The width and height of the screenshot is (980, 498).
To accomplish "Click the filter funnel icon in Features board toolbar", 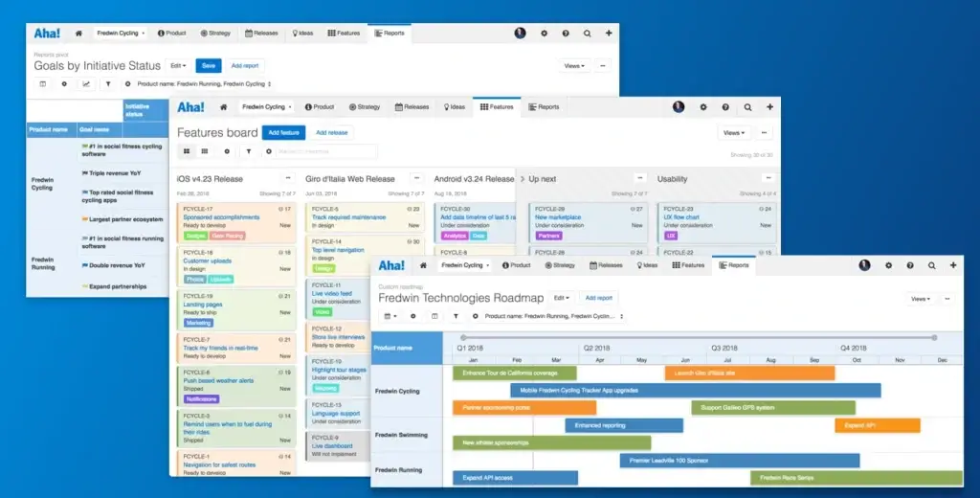I will (x=249, y=151).
